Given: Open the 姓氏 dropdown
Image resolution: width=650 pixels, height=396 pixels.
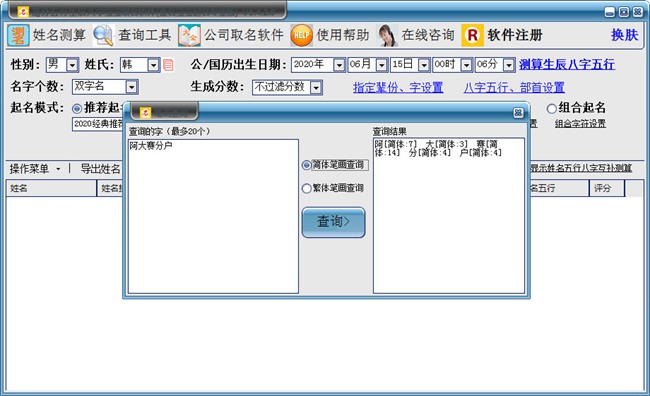Looking at the screenshot, I should pyautogui.click(x=153, y=65).
